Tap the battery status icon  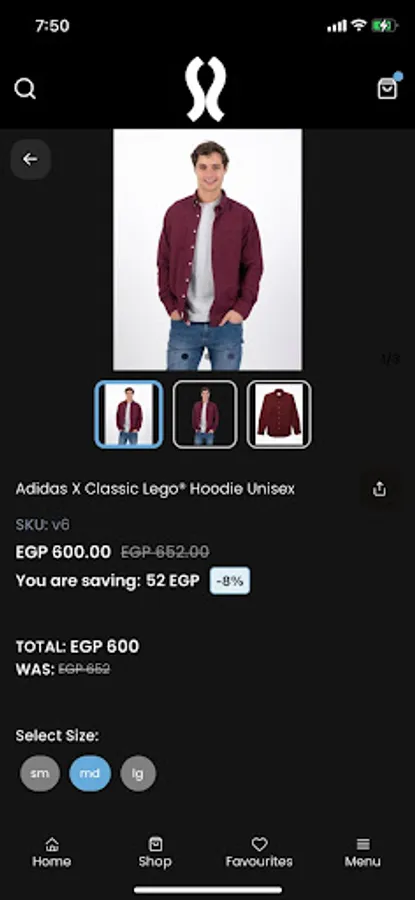click(384, 26)
